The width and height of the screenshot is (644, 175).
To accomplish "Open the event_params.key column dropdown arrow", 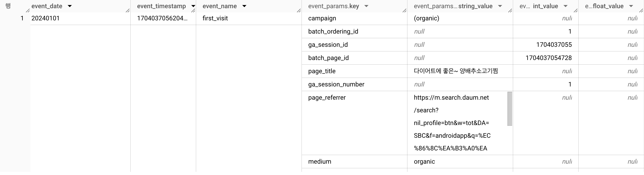I will 366,6.
